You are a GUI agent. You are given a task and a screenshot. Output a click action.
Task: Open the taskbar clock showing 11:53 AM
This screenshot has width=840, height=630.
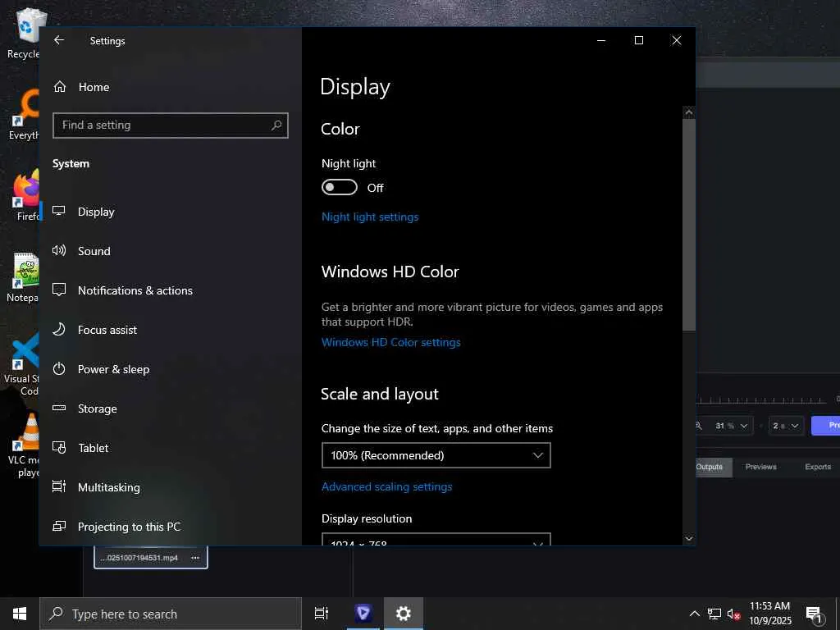click(769, 614)
